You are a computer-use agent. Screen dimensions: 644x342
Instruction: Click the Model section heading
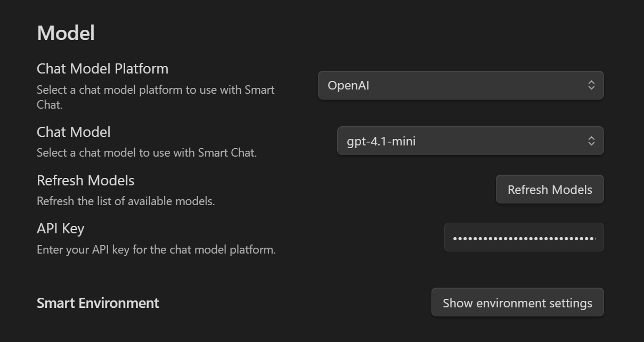(x=66, y=33)
